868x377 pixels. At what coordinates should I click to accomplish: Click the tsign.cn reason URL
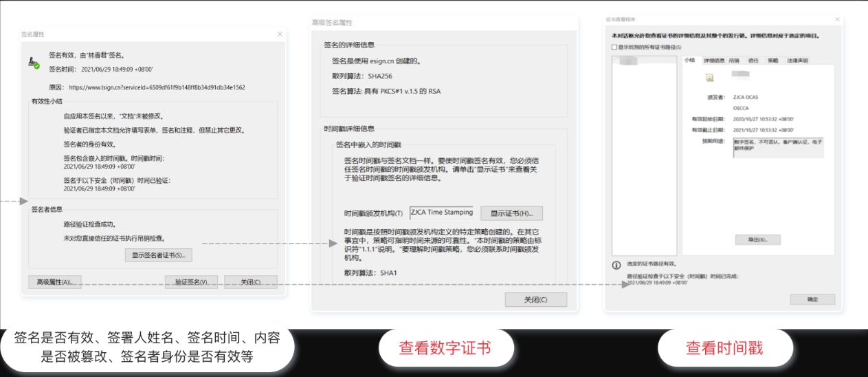coord(157,87)
